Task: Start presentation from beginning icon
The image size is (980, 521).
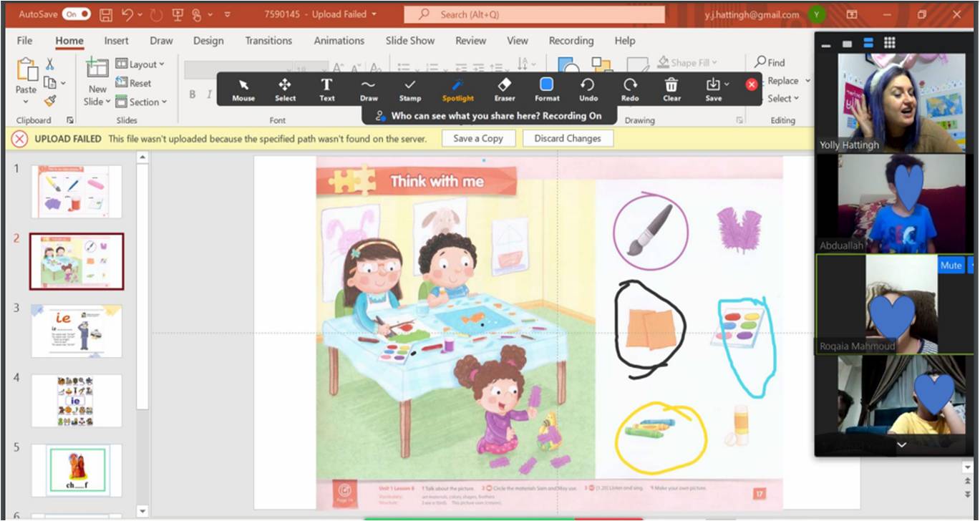Action: [x=177, y=14]
